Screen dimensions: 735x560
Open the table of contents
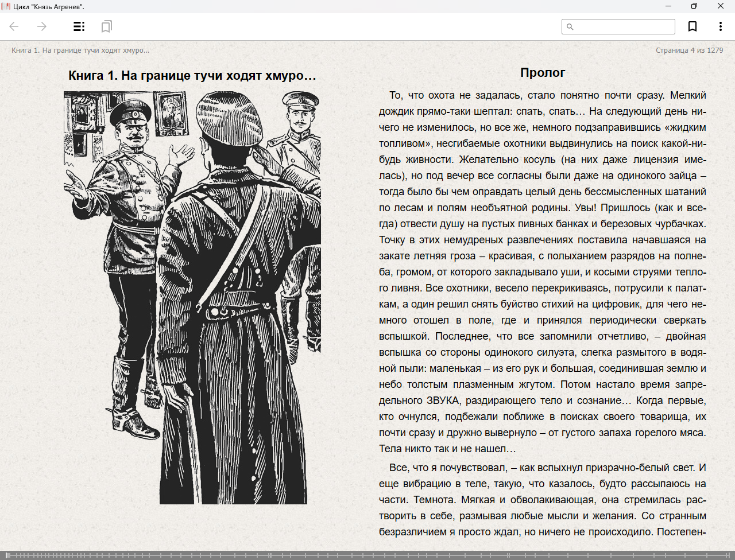coord(79,26)
